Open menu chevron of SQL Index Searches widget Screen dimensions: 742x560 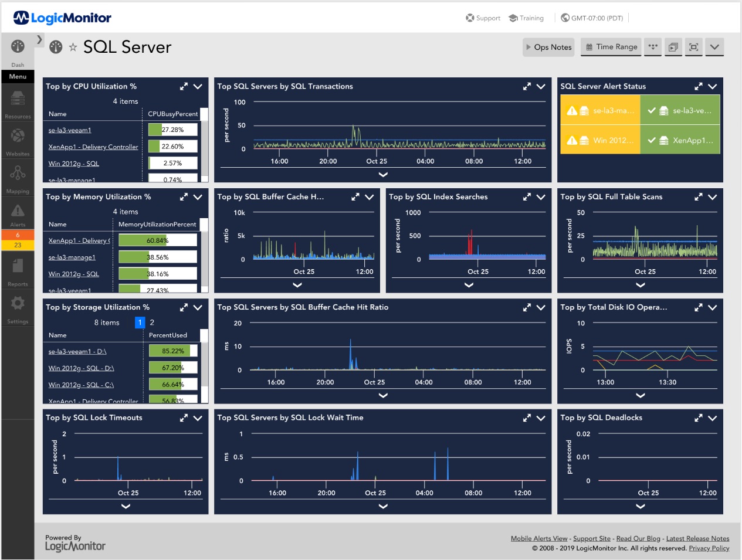541,197
